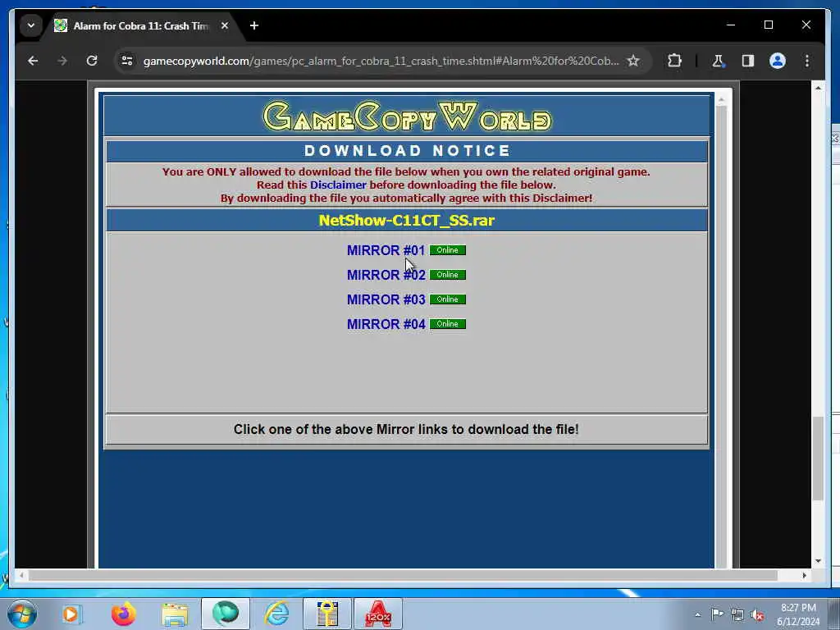Open the clock showing 8:27 PM
840x630 pixels.
pos(798,614)
